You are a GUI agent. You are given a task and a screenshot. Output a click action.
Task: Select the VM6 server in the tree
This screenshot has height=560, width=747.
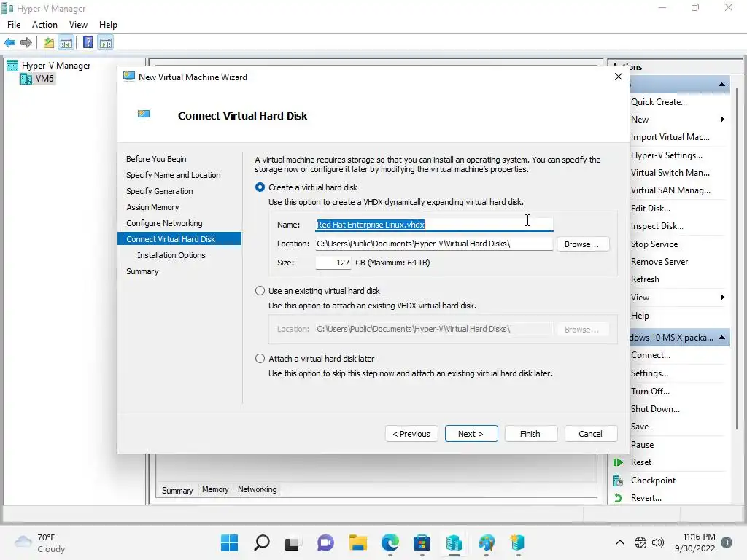click(38, 79)
